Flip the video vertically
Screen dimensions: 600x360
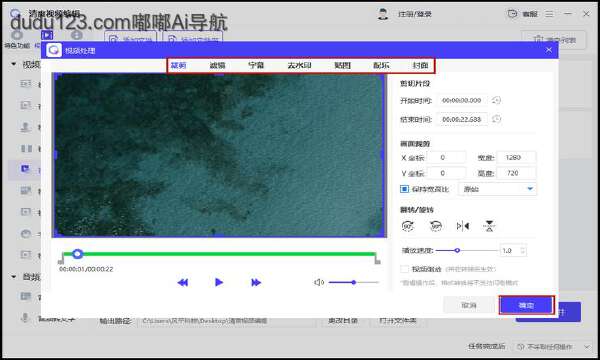(489, 226)
